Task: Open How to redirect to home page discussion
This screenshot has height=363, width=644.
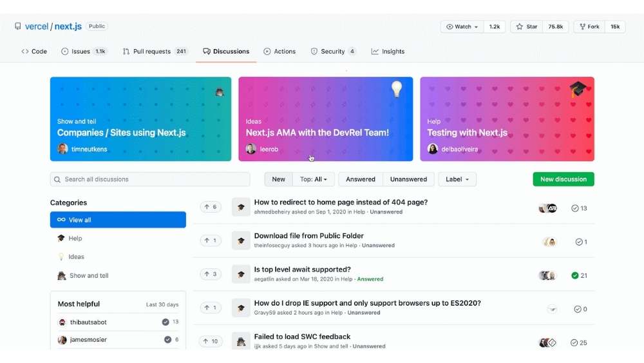Action: 341,202
